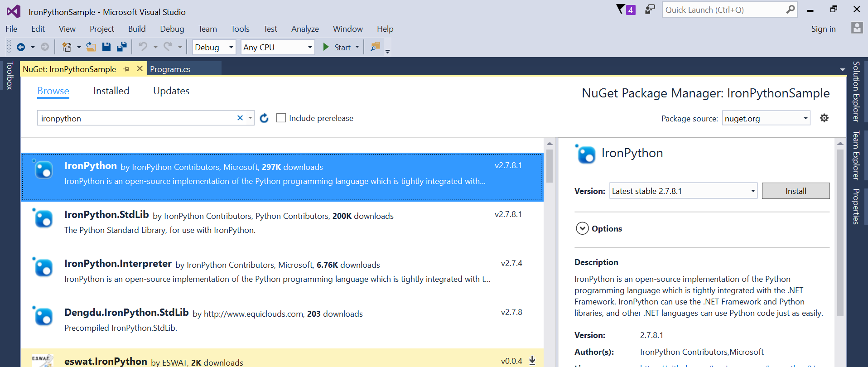Open New Project dropdown arrow
868x367 pixels.
tap(79, 47)
